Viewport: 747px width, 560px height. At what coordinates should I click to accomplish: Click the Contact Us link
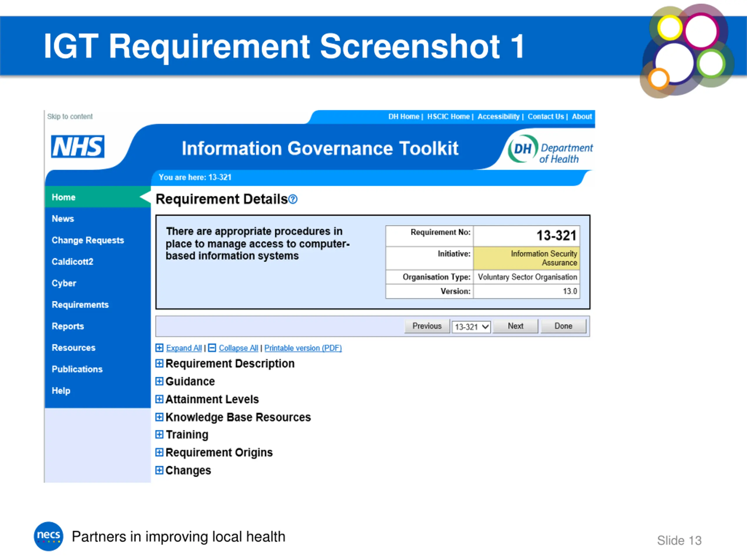(x=546, y=117)
